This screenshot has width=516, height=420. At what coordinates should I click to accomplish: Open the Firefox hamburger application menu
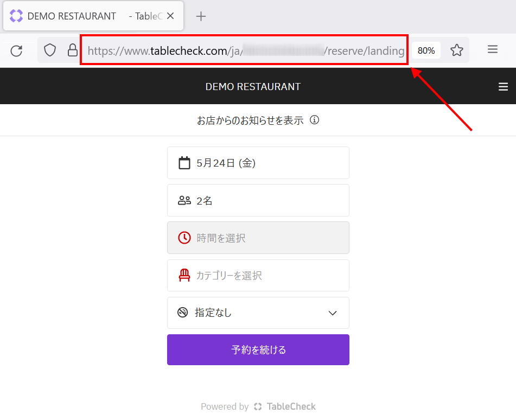(x=492, y=50)
